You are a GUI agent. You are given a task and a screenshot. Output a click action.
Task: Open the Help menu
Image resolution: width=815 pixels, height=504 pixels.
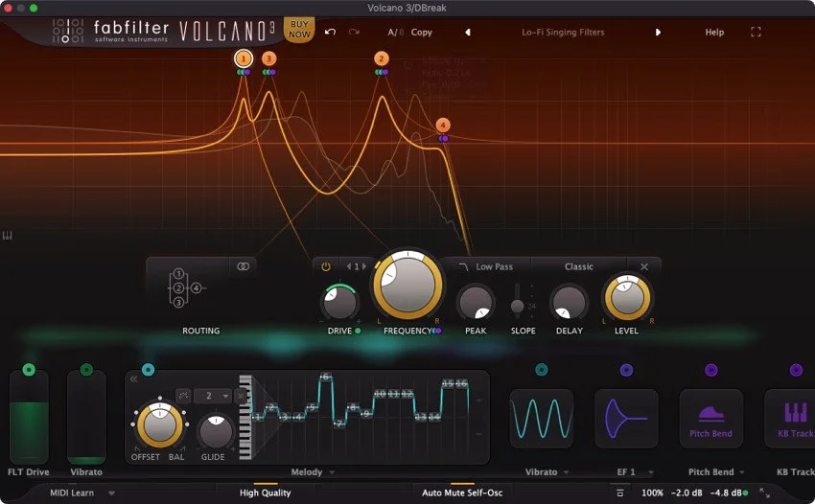pos(714,33)
